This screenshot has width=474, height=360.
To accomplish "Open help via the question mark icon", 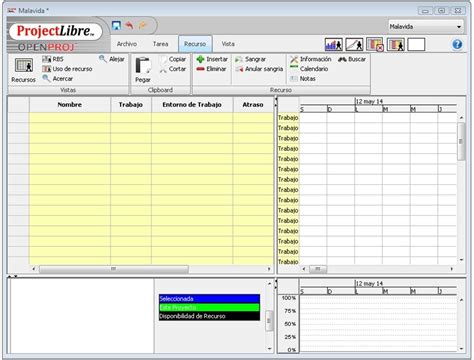I will coord(457,44).
